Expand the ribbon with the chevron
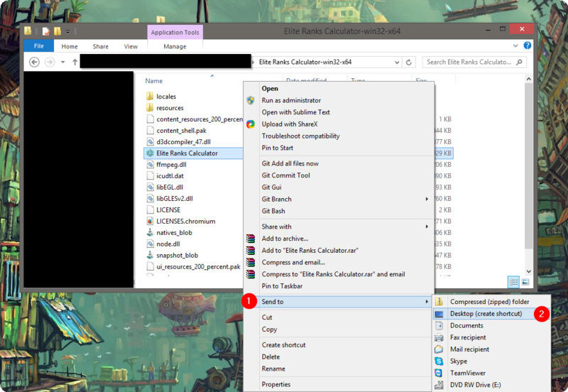The height and width of the screenshot is (392, 568). click(515, 46)
